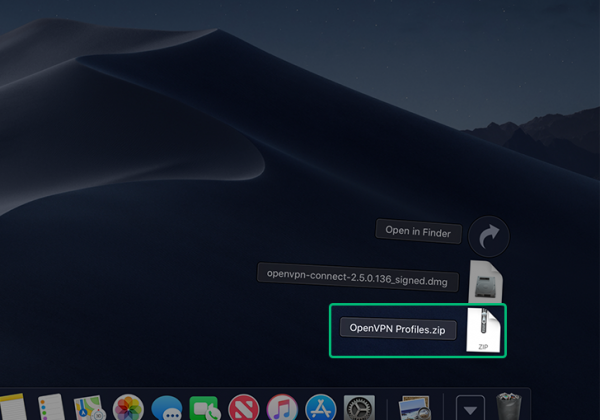Viewport: 600px width, 420px height.
Task: Open FaceTime from the Dock
Action: [205, 408]
